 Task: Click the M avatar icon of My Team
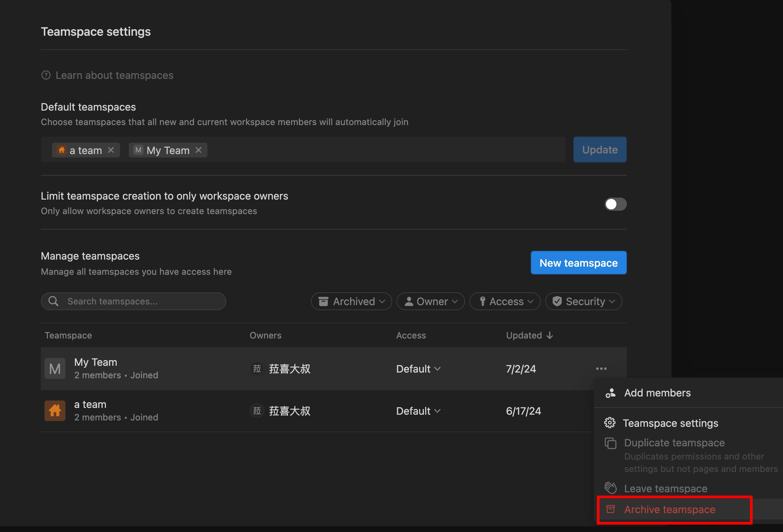pyautogui.click(x=55, y=368)
